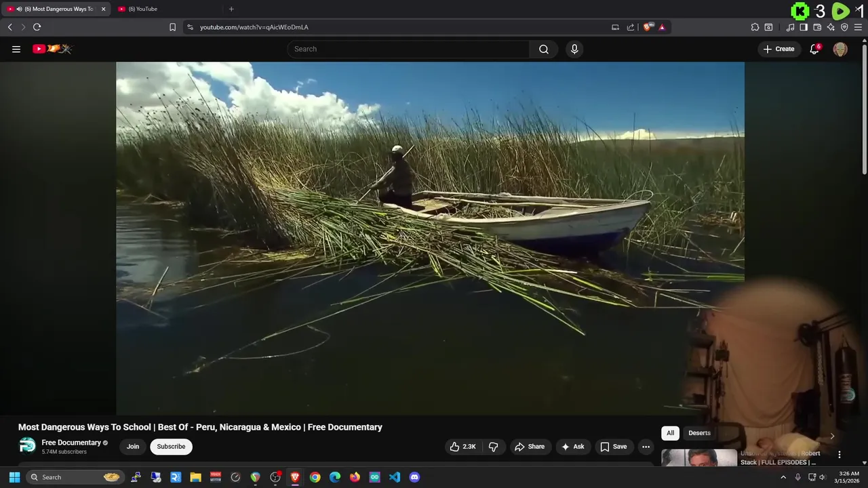Image resolution: width=868 pixels, height=488 pixels.
Task: Click the Free Documentary channel avatar
Action: coord(27,445)
